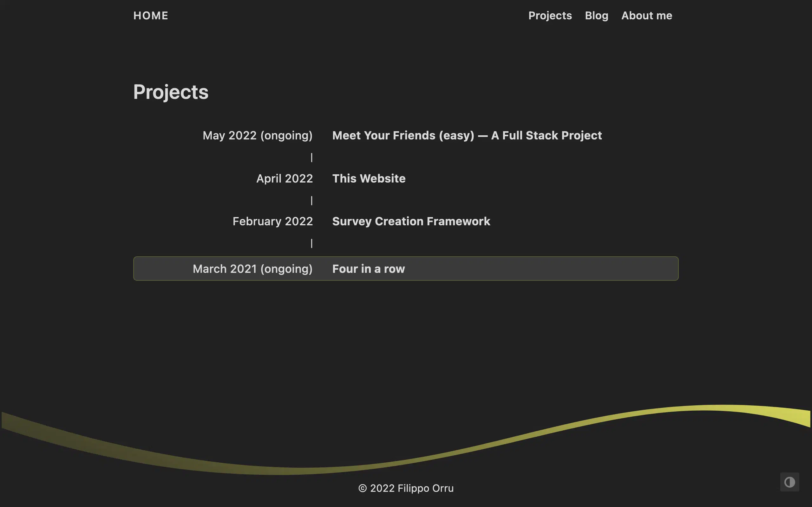
Task: Click timeline divider below April 2022 entry
Action: coord(312,201)
